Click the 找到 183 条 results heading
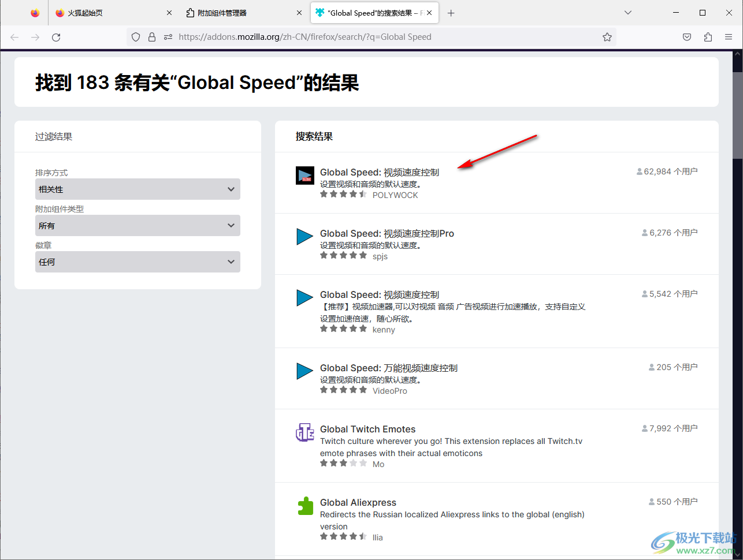 coord(197,83)
